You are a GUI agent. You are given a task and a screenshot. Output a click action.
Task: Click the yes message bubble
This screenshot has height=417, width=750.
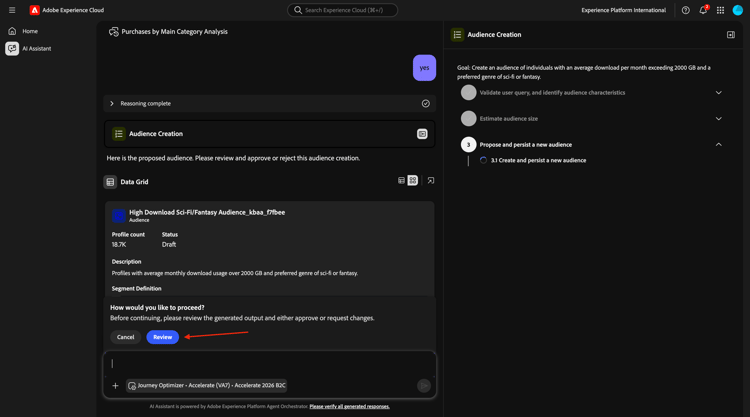[x=424, y=68]
